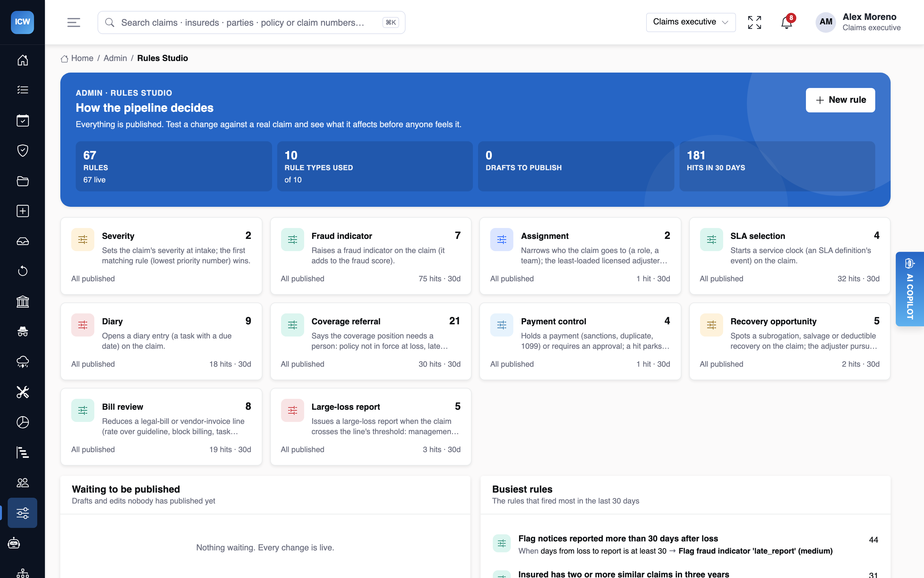Viewport: 924px width, 578px height.
Task: Open the task list sidebar icon
Action: coord(22,90)
